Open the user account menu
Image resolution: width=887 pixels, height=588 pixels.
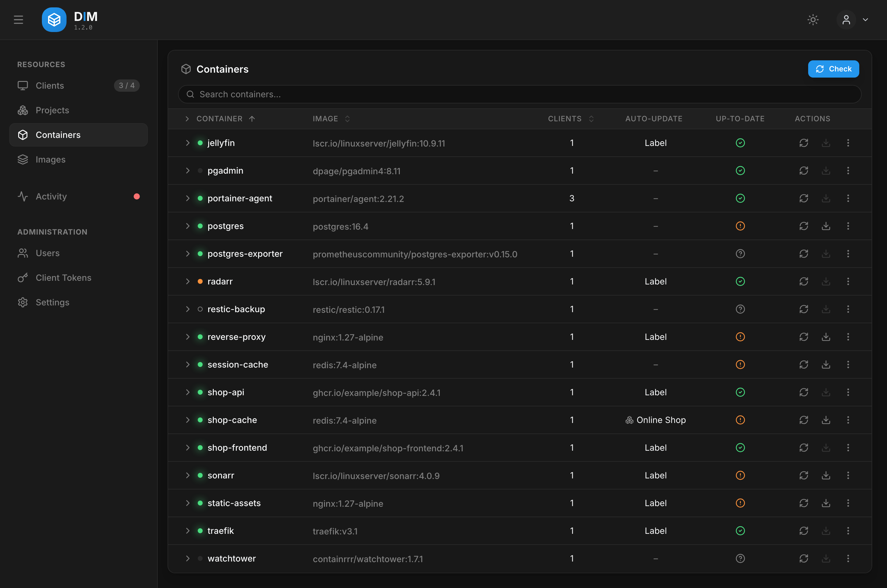pyautogui.click(x=853, y=19)
